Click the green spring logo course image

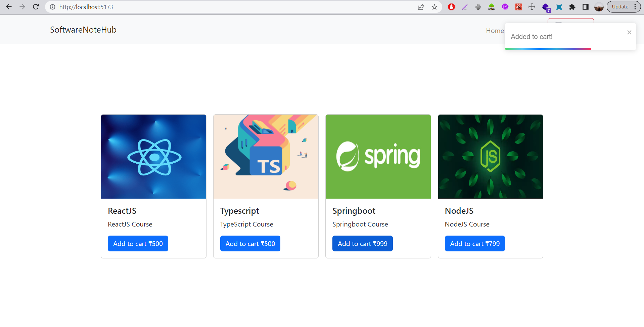[378, 157]
